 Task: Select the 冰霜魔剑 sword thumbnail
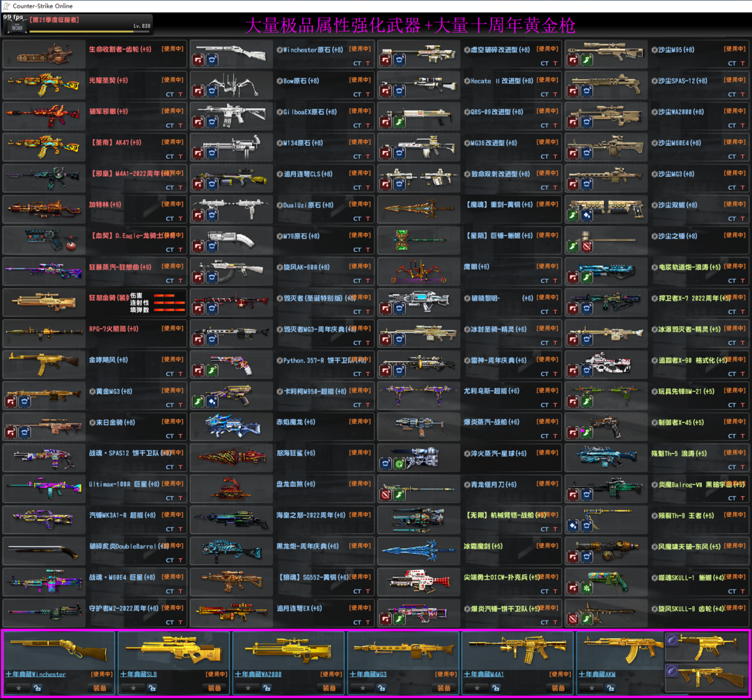point(418,551)
